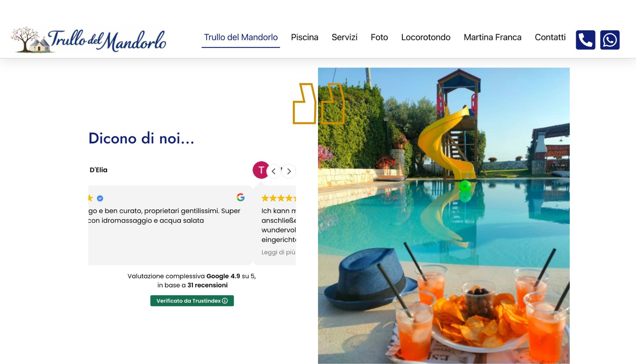This screenshot has width=636, height=364.
Task: Click the info icon on the Trustindex badge
Action: pos(225,300)
